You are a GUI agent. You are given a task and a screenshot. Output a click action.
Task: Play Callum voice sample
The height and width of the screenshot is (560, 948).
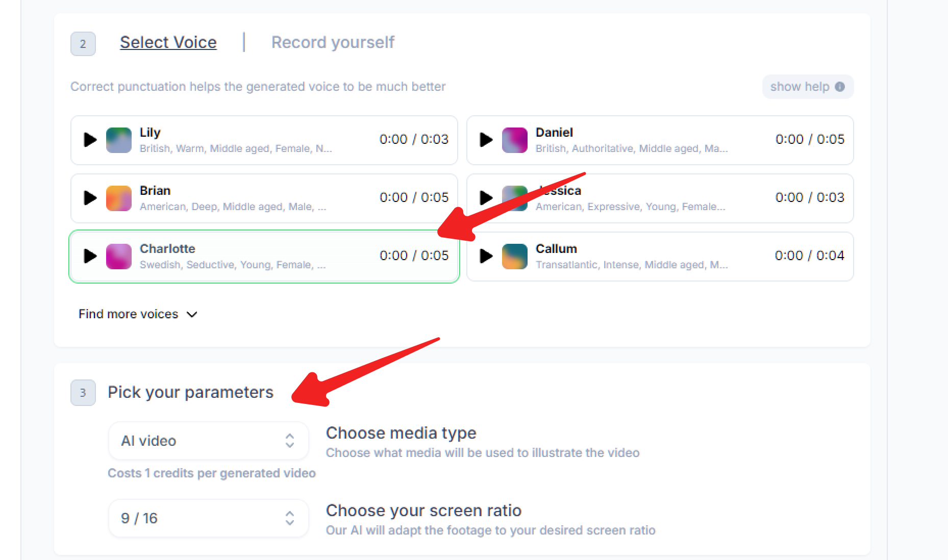point(486,256)
